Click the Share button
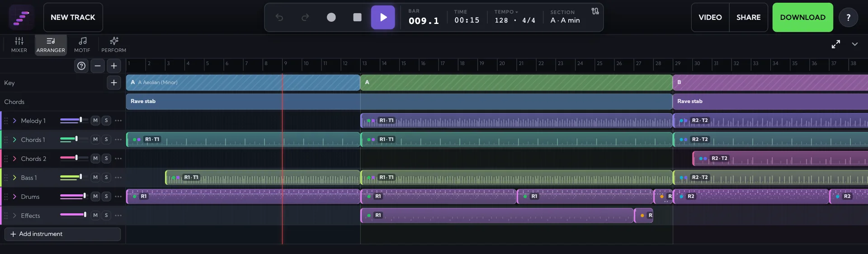868x254 pixels. coord(749,17)
